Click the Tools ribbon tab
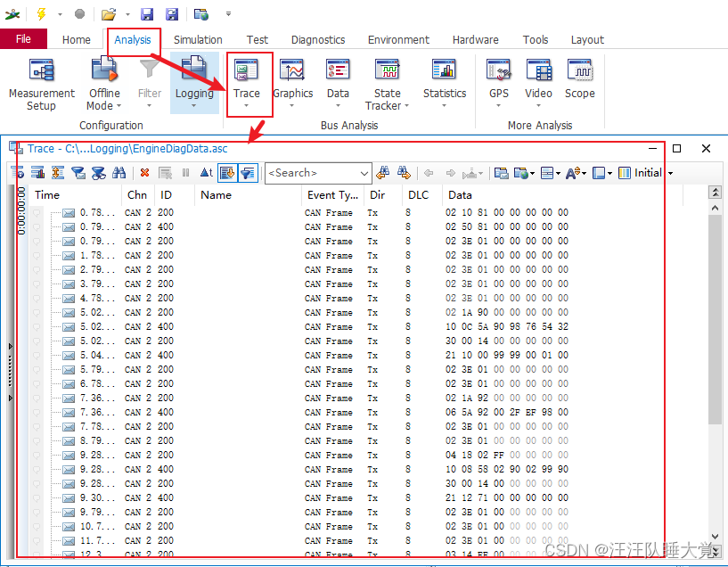The width and height of the screenshot is (728, 567). pyautogui.click(x=536, y=40)
